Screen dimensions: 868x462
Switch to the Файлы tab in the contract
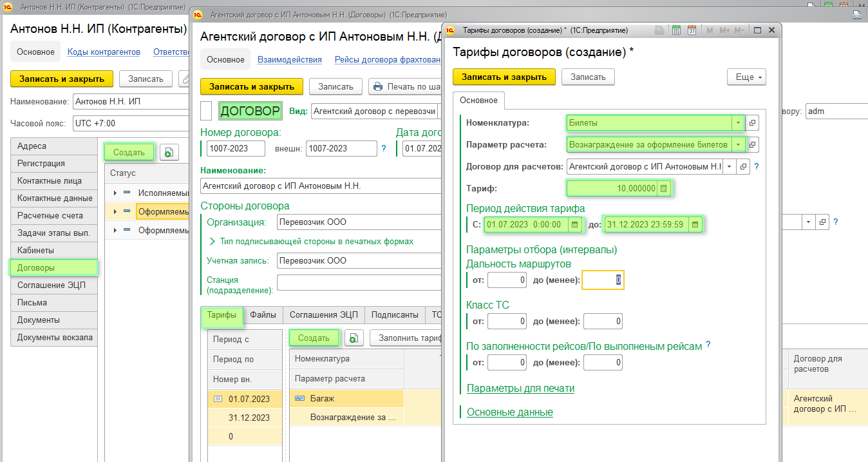[x=263, y=314]
